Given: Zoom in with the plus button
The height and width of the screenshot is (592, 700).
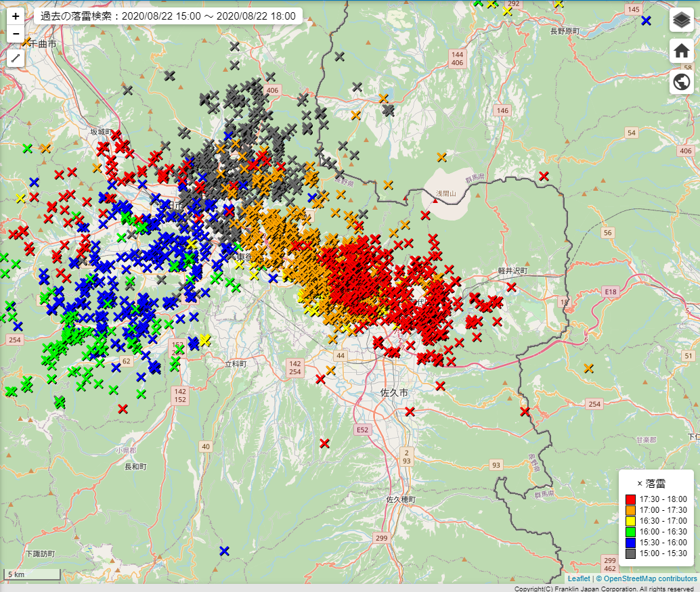Looking at the screenshot, I should (16, 16).
